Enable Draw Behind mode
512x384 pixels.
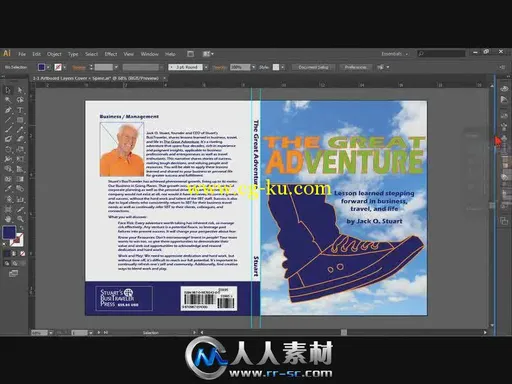click(x=14, y=263)
